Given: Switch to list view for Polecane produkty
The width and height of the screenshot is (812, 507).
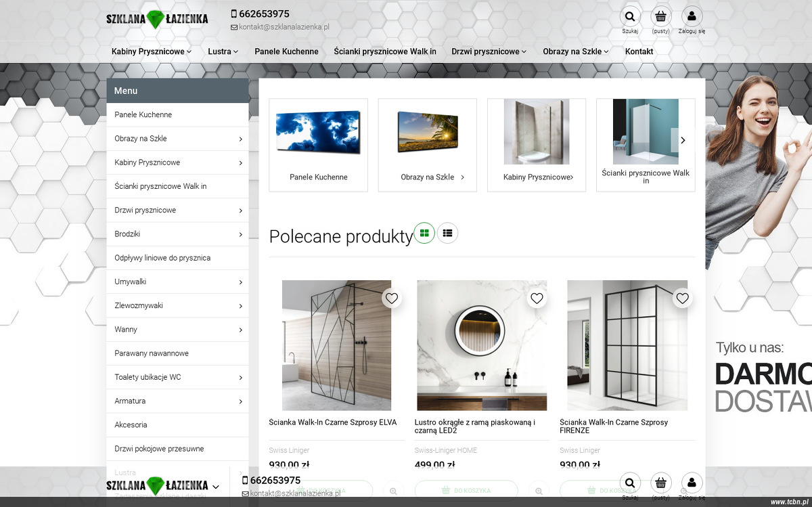Looking at the screenshot, I should pyautogui.click(x=447, y=233).
